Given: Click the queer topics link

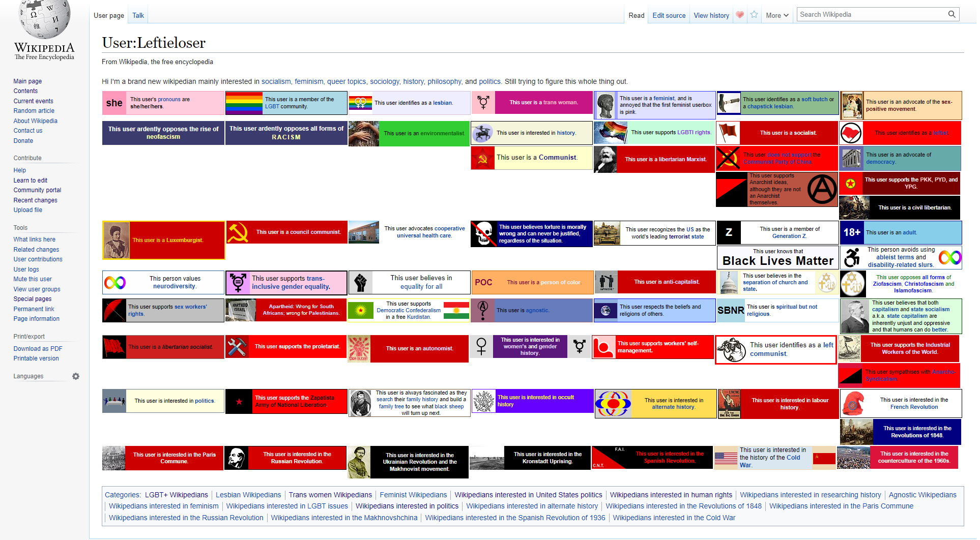Looking at the screenshot, I should click(347, 81).
